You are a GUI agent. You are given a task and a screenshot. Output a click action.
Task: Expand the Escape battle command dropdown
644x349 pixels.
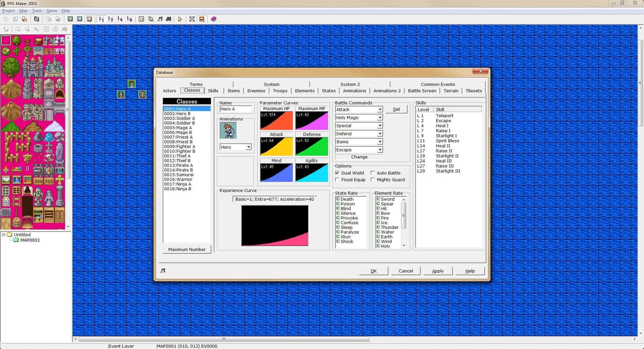(x=379, y=150)
